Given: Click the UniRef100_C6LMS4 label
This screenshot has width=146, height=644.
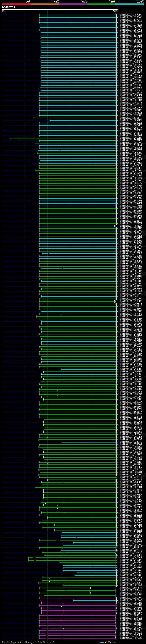Looking at the screenshot, I should [131, 578].
